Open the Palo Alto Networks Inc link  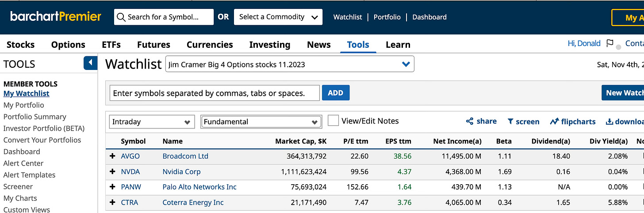(x=199, y=187)
